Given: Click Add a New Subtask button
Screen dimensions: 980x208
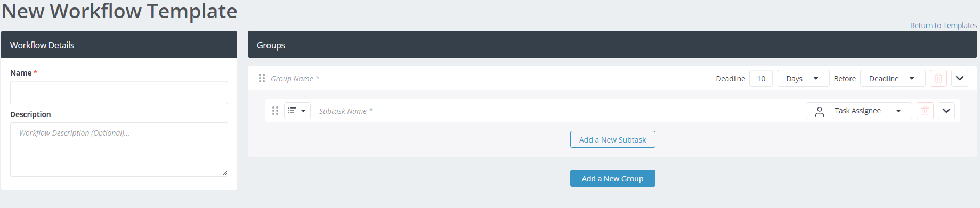Looking at the screenshot, I should (x=613, y=139).
